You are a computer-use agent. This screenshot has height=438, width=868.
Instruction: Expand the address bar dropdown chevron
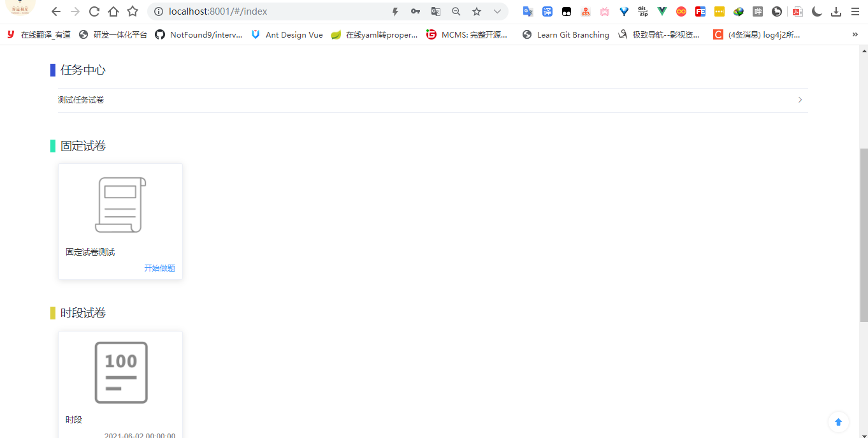point(497,11)
